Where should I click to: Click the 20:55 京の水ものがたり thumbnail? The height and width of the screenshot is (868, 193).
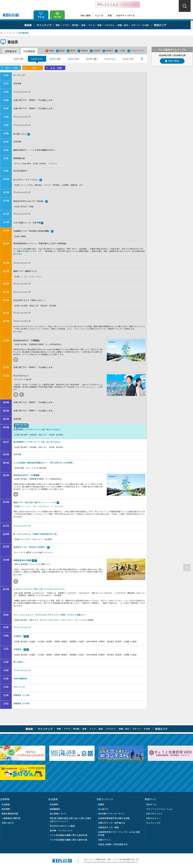(x=126, y=485)
